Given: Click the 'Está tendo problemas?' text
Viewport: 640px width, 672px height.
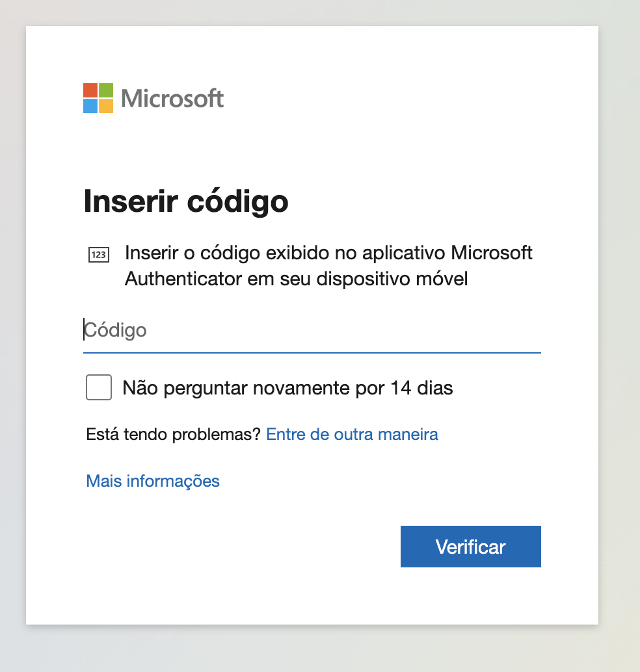Looking at the screenshot, I should [173, 435].
